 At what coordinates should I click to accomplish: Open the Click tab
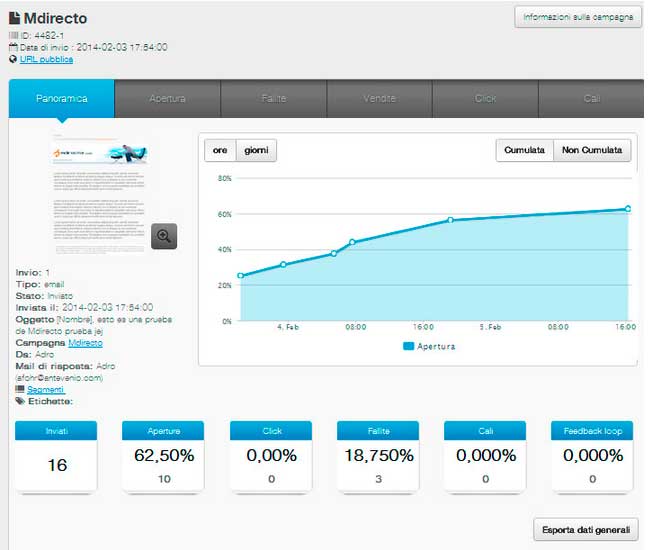[x=485, y=99]
